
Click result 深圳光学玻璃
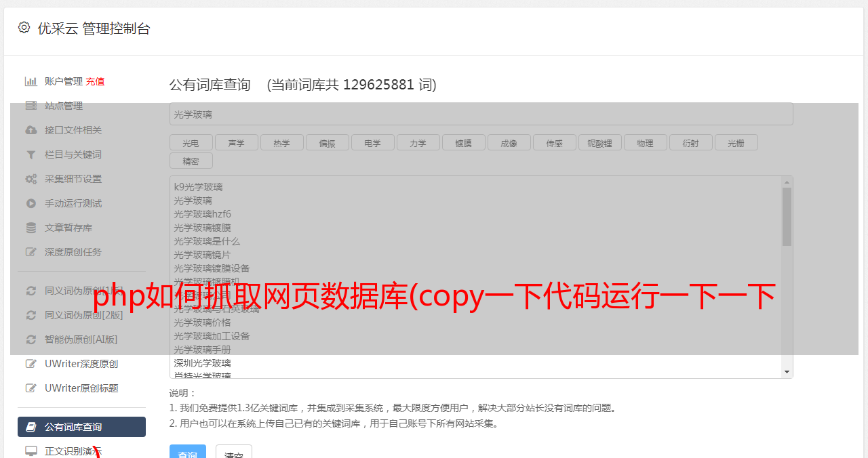click(x=202, y=363)
